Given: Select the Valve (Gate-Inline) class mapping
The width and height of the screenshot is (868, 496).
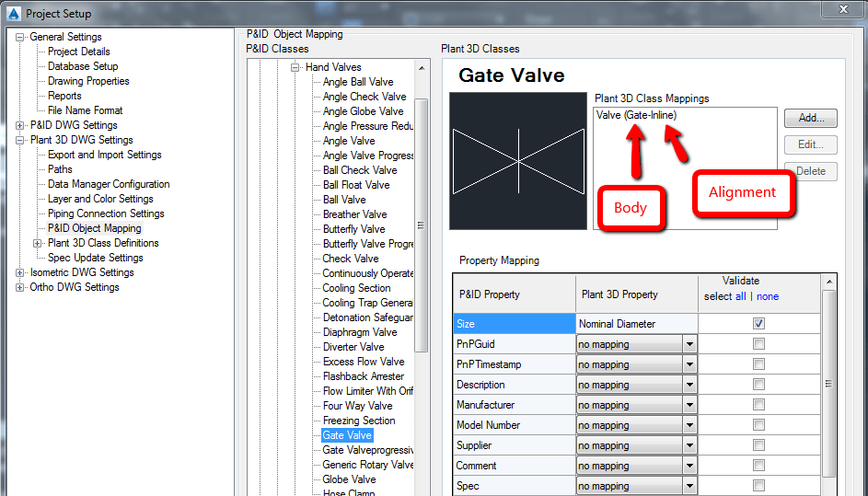Looking at the screenshot, I should (636, 115).
